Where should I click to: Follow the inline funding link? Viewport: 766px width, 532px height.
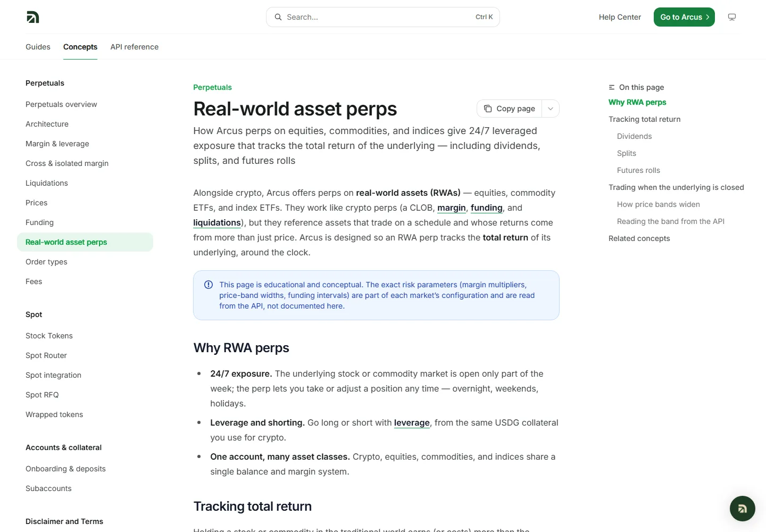(487, 207)
